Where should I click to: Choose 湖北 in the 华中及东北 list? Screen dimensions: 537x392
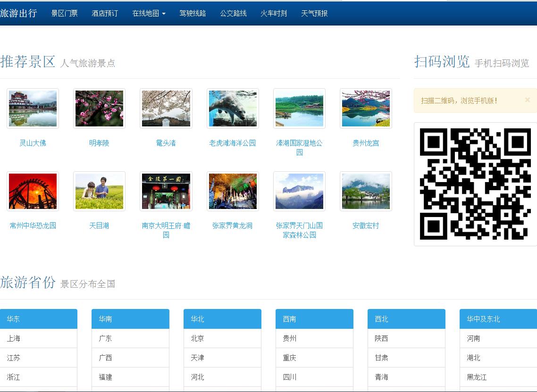point(498,358)
